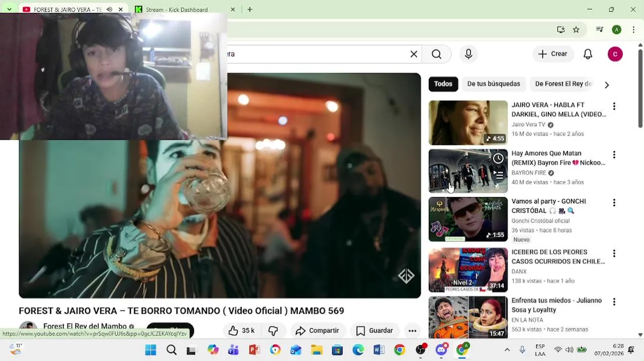Close the Stream - Kick Dashboard tab
Screen dimensions: 644x361
[233, 10]
